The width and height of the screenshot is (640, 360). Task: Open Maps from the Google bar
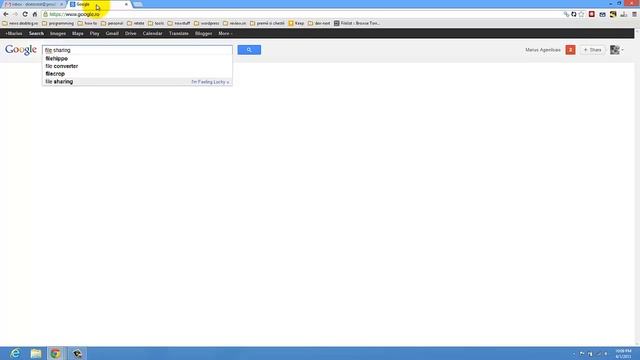tap(78, 33)
